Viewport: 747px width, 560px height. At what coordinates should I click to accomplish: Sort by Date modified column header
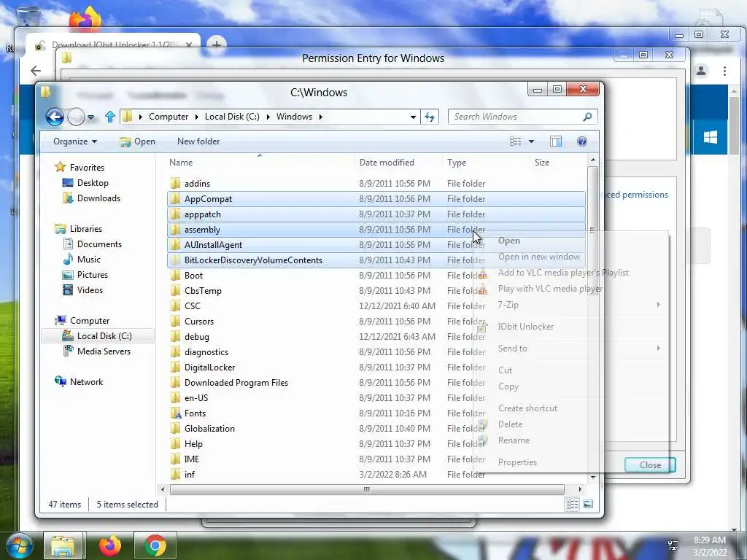point(398,163)
